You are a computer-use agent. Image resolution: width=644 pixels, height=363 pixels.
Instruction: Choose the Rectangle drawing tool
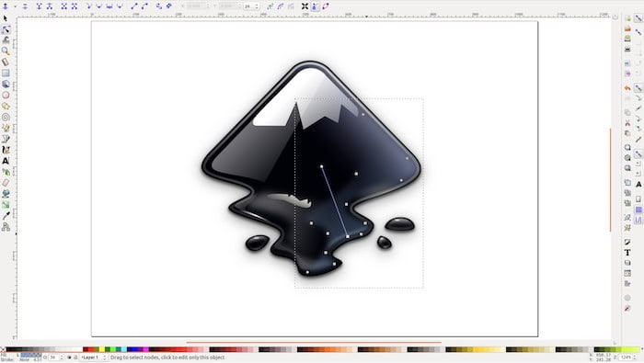point(6,73)
